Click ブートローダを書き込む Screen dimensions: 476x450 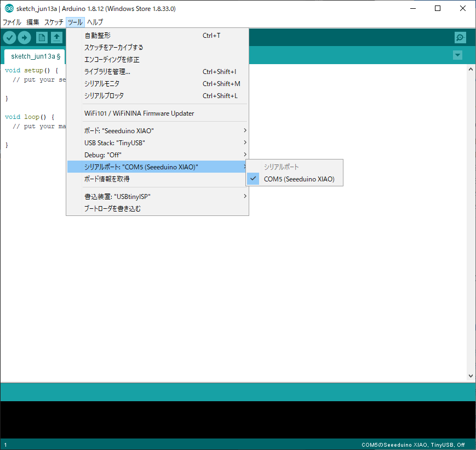112,209
